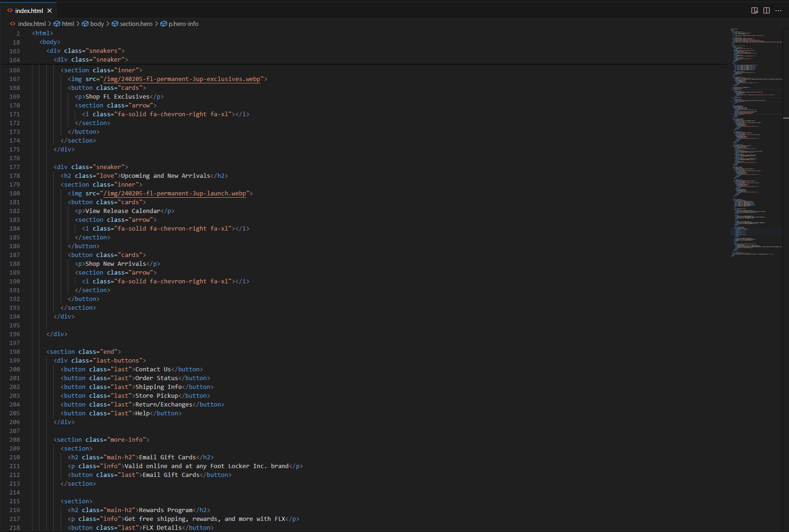Select the index.html tab
This screenshot has width=789, height=532.
pos(29,11)
